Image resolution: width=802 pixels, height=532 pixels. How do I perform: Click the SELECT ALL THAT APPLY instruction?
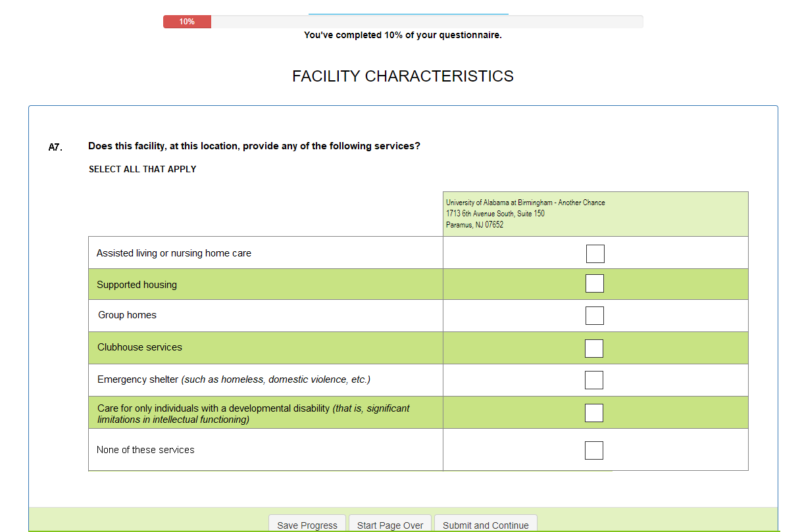click(143, 169)
